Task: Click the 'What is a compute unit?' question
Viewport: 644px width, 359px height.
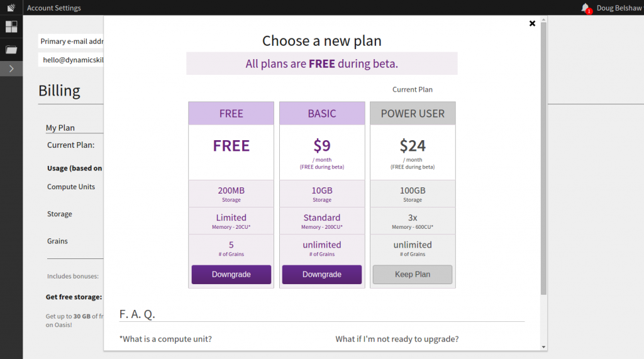Action: pyautogui.click(x=165, y=339)
